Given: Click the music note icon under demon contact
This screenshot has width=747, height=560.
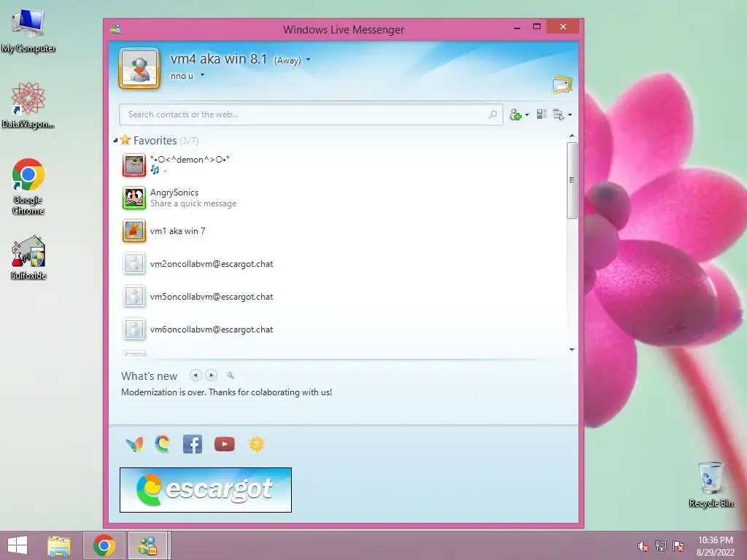Looking at the screenshot, I should point(155,169).
